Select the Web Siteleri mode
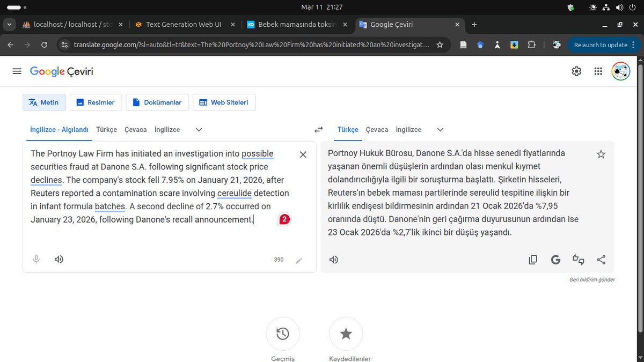 pyautogui.click(x=224, y=102)
